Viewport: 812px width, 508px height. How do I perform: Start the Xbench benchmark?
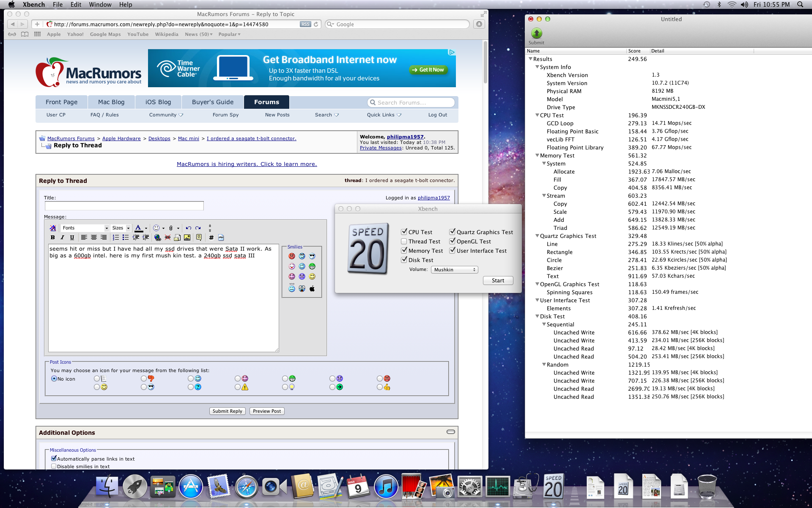(x=498, y=280)
